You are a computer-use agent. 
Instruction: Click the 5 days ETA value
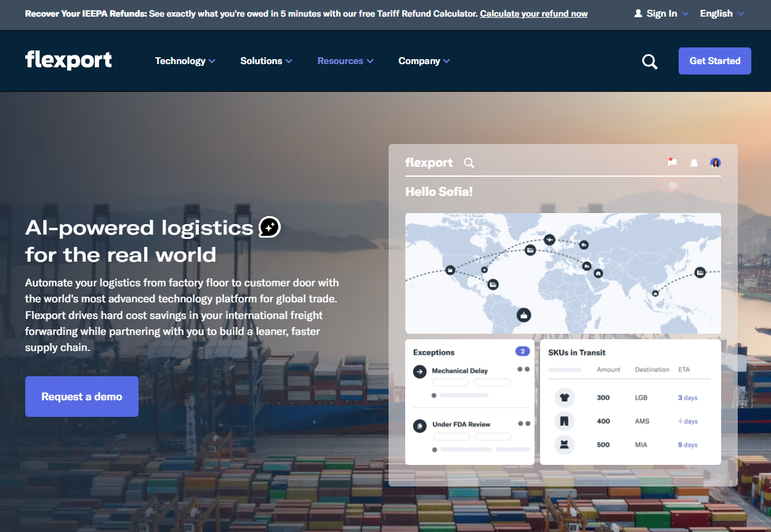tap(688, 445)
